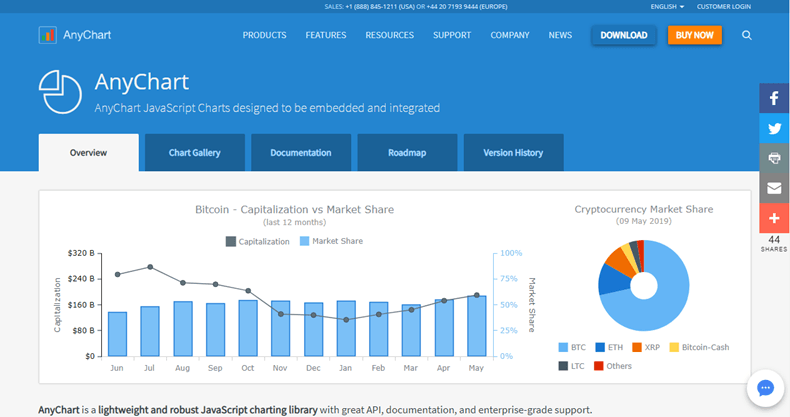The image size is (790, 417).
Task: Click the print icon in share sidebar
Action: [x=774, y=158]
